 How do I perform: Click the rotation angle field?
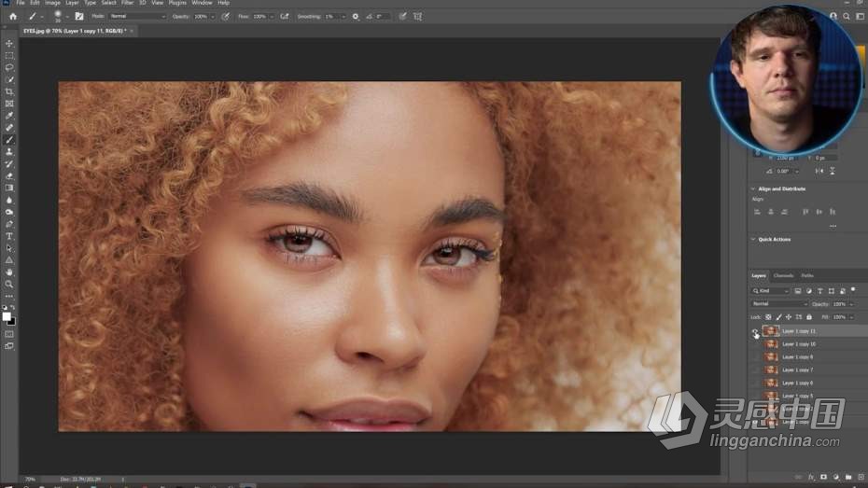(783, 172)
